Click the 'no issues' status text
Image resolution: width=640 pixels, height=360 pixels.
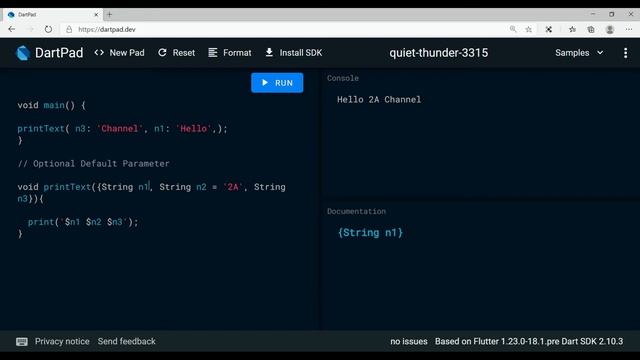(409, 342)
